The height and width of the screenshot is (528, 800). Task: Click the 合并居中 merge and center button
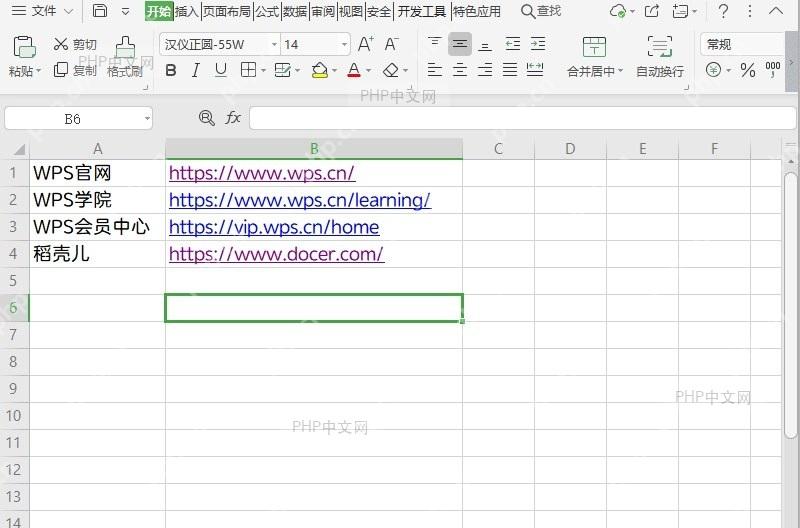(594, 57)
